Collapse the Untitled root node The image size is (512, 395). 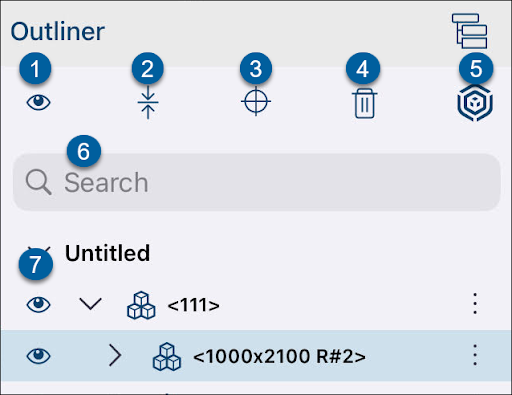tap(39, 251)
